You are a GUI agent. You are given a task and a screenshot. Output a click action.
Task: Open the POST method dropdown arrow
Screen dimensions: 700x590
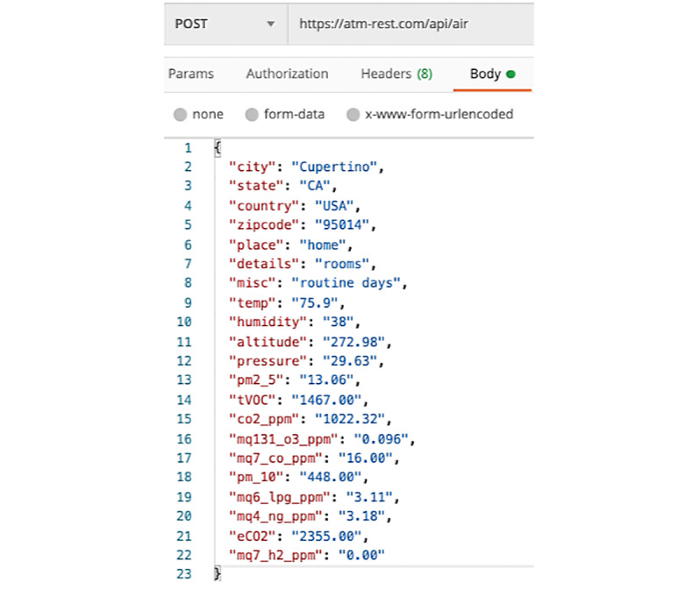point(270,24)
